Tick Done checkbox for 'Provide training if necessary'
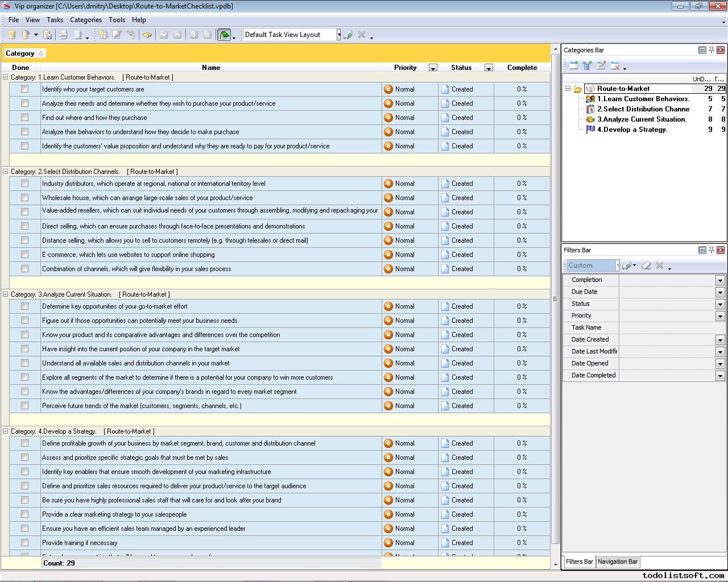 pos(24,543)
